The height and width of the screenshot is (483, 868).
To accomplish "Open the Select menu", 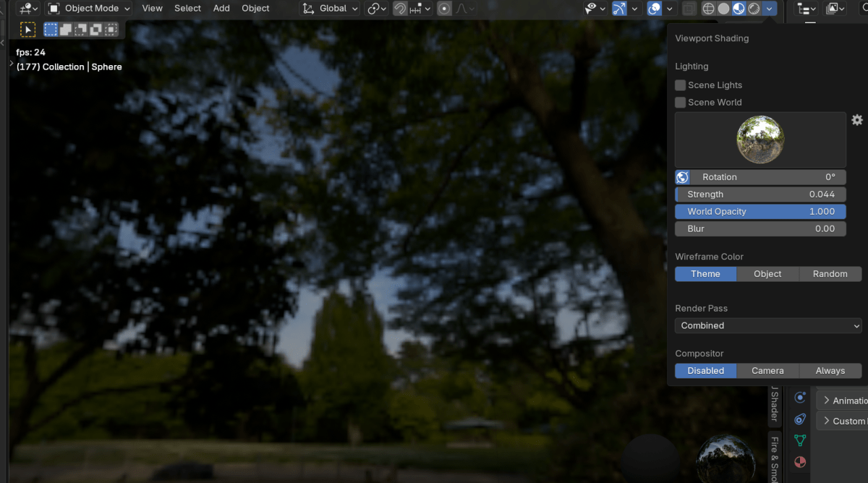I will point(187,9).
